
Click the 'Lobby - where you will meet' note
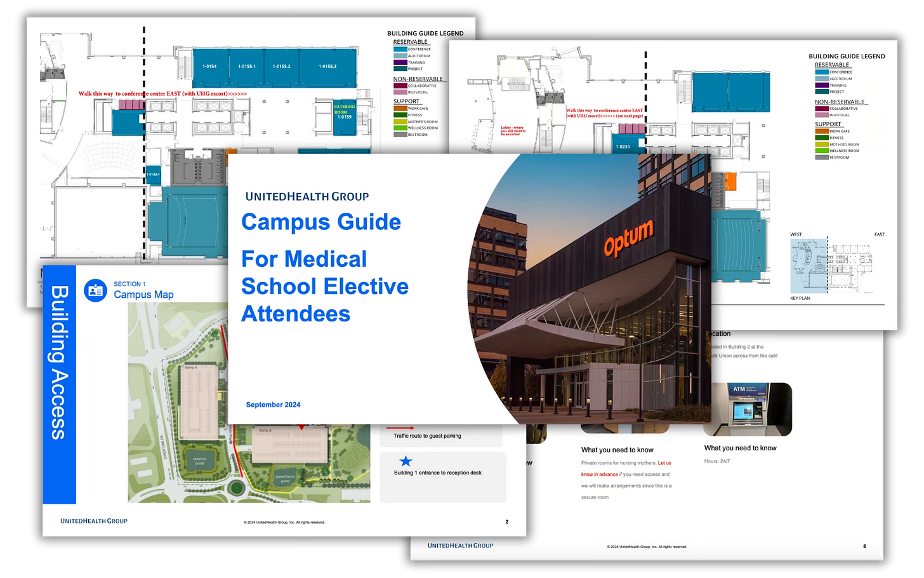[x=513, y=130]
